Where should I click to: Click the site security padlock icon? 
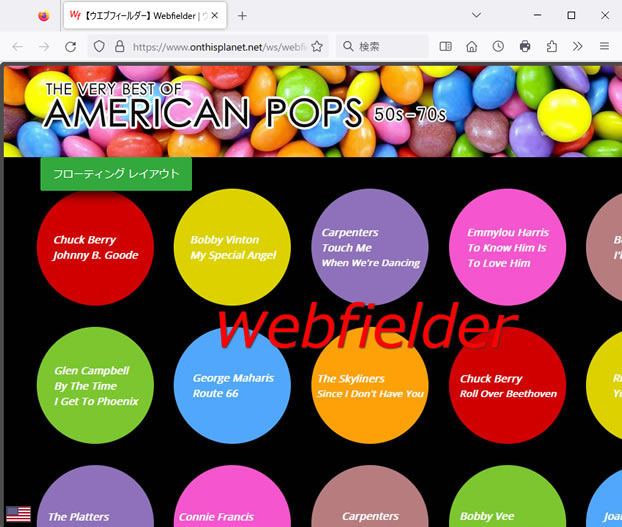click(x=119, y=47)
